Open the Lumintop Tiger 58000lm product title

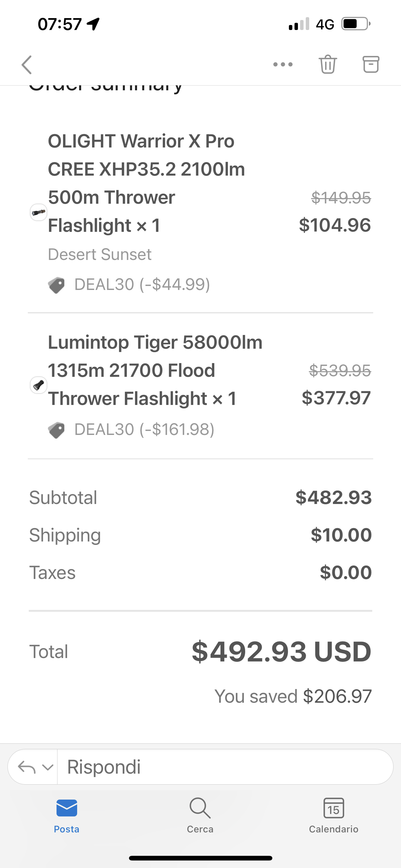[x=155, y=370]
